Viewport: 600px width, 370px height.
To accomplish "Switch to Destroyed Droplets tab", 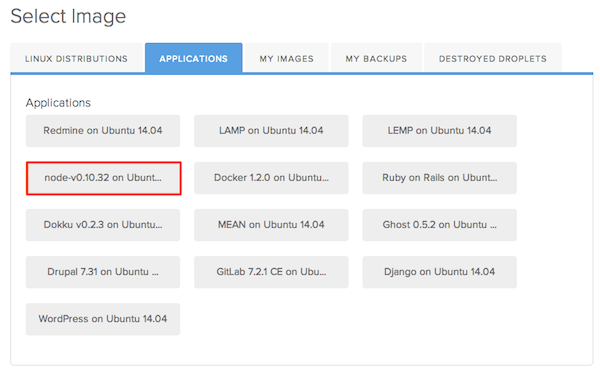I will tap(493, 58).
